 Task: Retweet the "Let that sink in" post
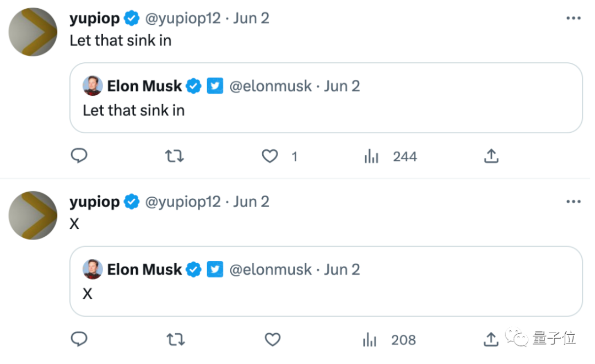coord(175,156)
